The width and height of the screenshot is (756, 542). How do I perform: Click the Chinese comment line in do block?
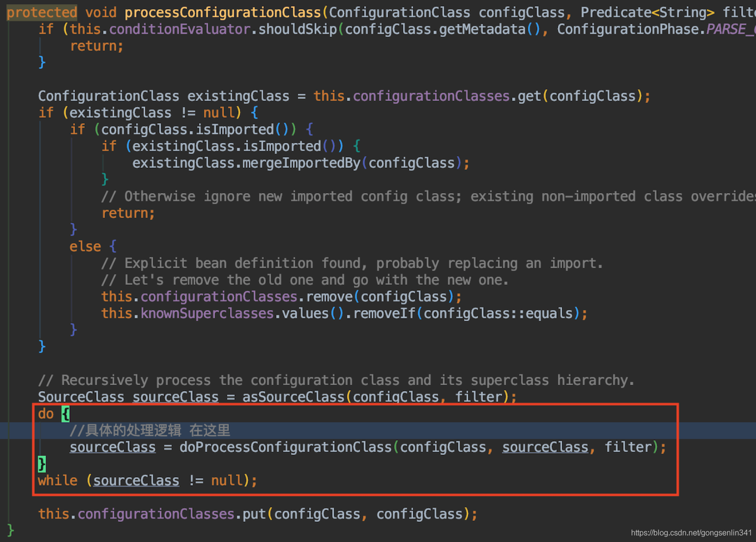click(x=150, y=430)
